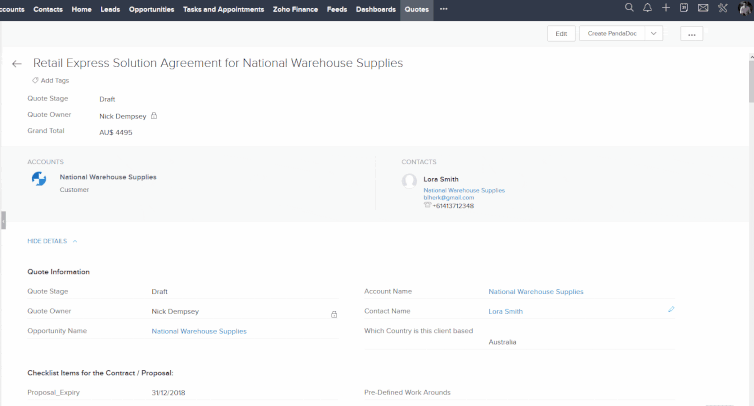The image size is (754, 406).
Task: Open the Home tab
Action: [x=81, y=9]
